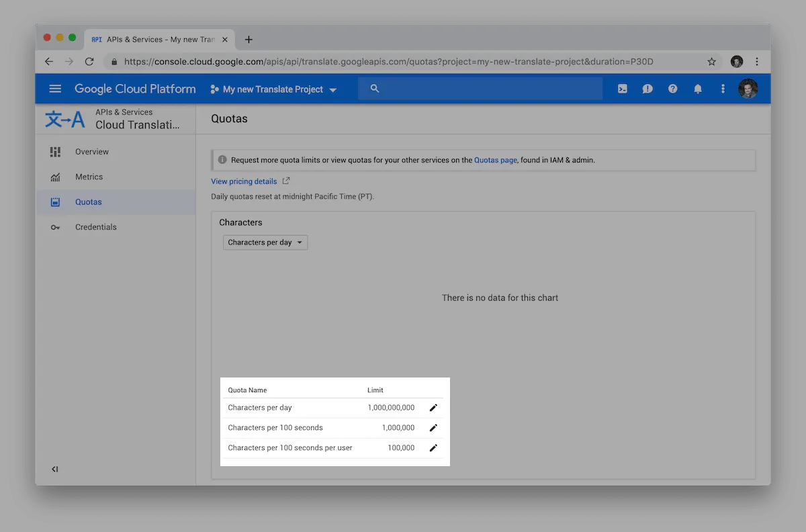Open the feedback icon in header
The height and width of the screenshot is (532, 806).
(647, 89)
